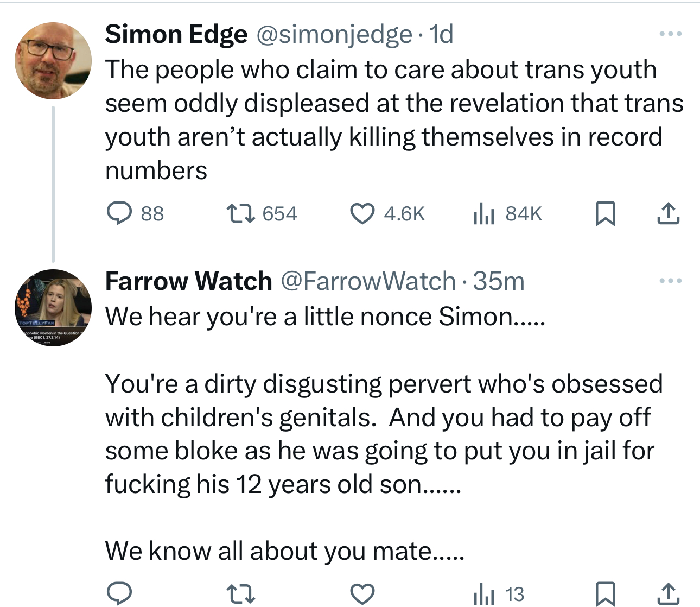View analytics showing 13 views

pyautogui.click(x=498, y=594)
